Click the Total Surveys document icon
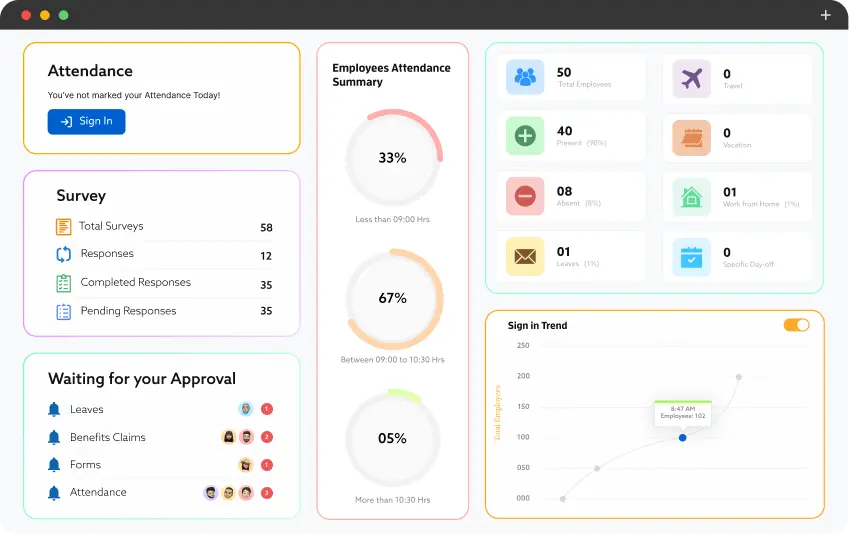849x534 pixels. [64, 227]
